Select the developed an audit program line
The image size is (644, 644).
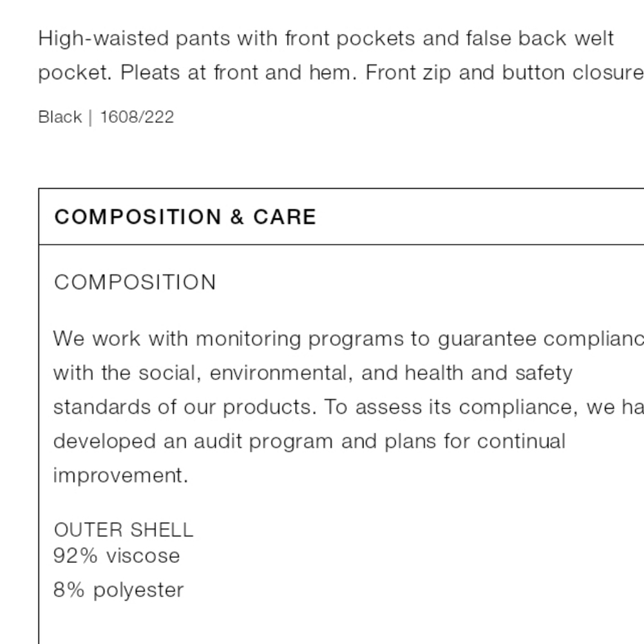pos(310,442)
